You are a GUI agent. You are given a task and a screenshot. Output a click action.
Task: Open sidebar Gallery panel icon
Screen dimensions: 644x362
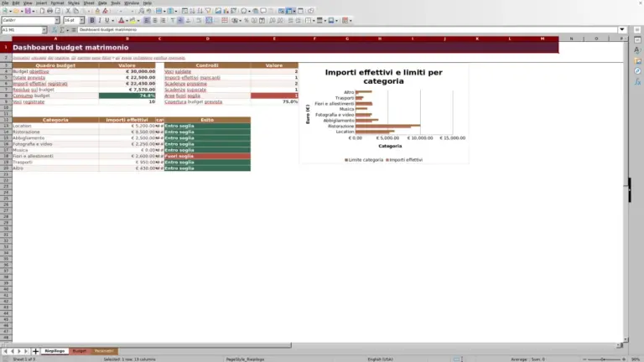click(637, 60)
